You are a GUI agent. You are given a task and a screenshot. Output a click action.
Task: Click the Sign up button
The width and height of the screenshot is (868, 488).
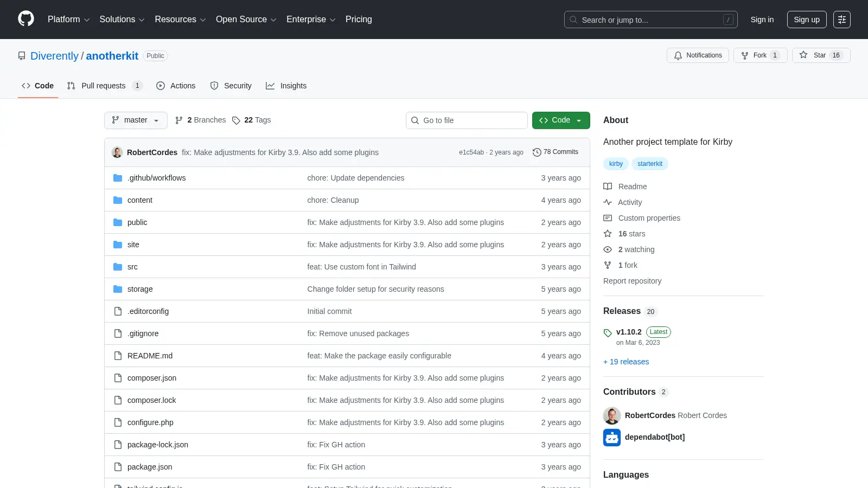pyautogui.click(x=807, y=20)
